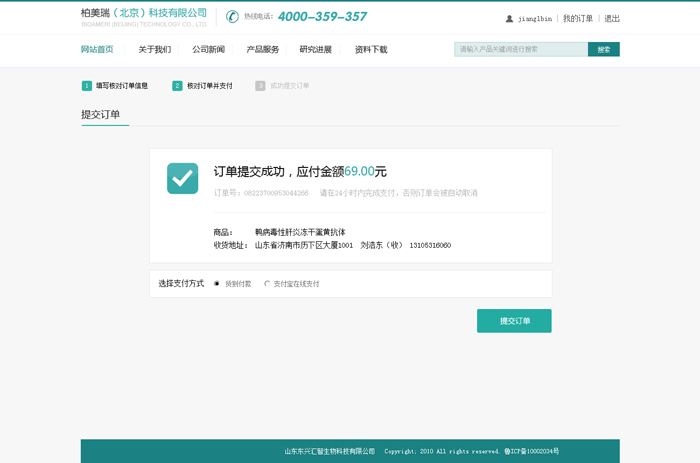
Task: Open the 资料下载 nav item
Action: (x=371, y=50)
